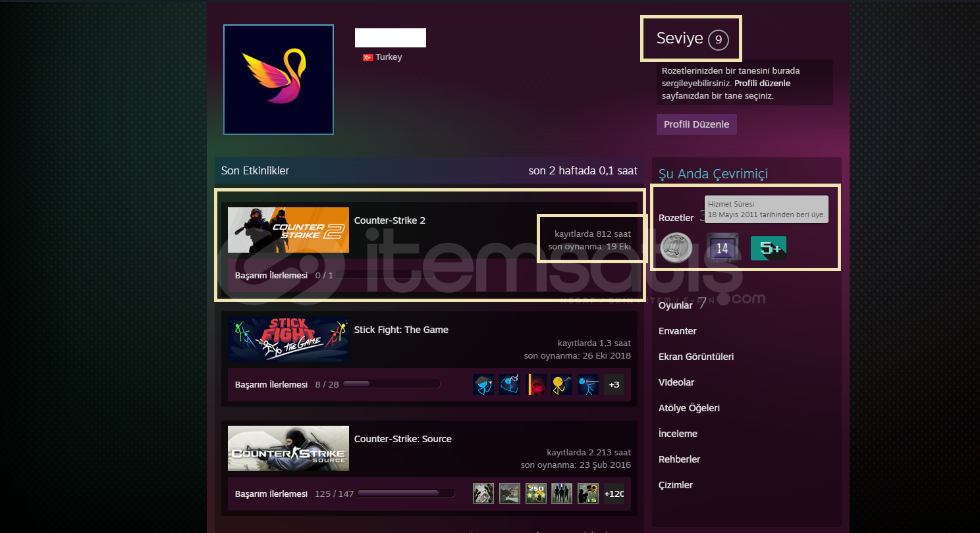The height and width of the screenshot is (533, 980).
Task: Click 'son oynanma: 26 Eki 2018' text
Action: point(578,356)
